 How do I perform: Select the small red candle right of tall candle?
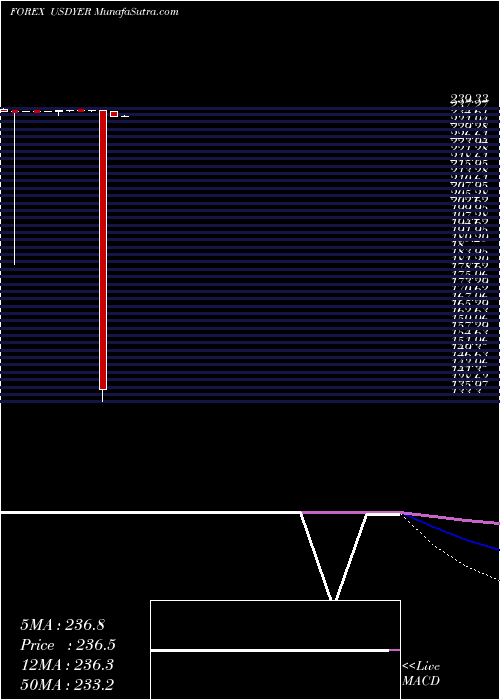[x=114, y=114]
